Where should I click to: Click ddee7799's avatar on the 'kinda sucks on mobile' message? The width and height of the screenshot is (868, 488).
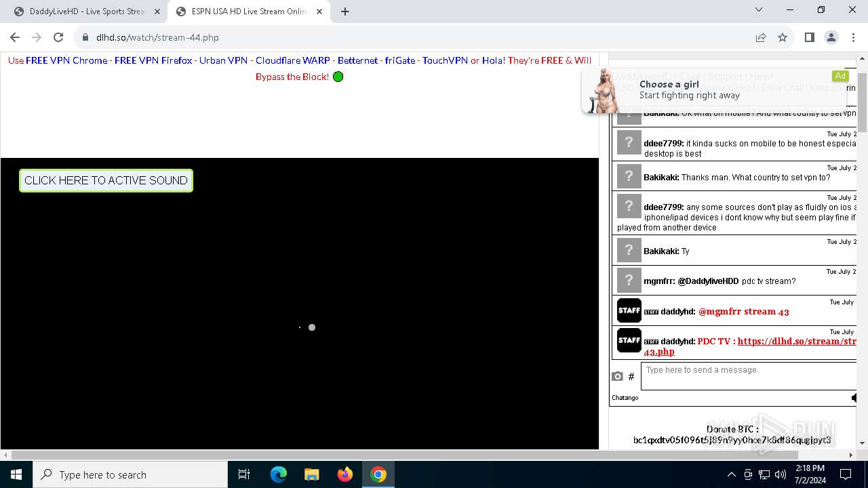(629, 143)
